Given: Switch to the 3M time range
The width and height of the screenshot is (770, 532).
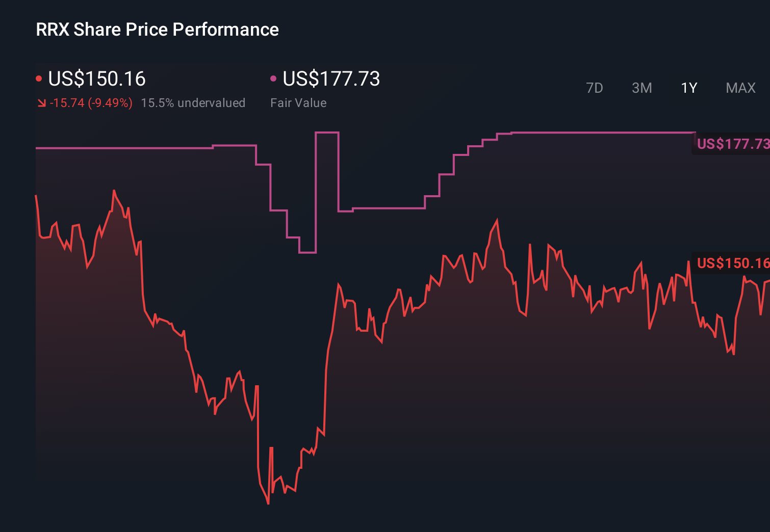Looking at the screenshot, I should [x=641, y=88].
